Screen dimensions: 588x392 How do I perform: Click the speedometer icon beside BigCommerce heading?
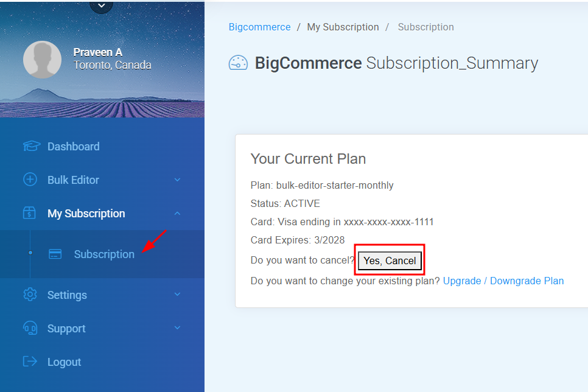(238, 63)
